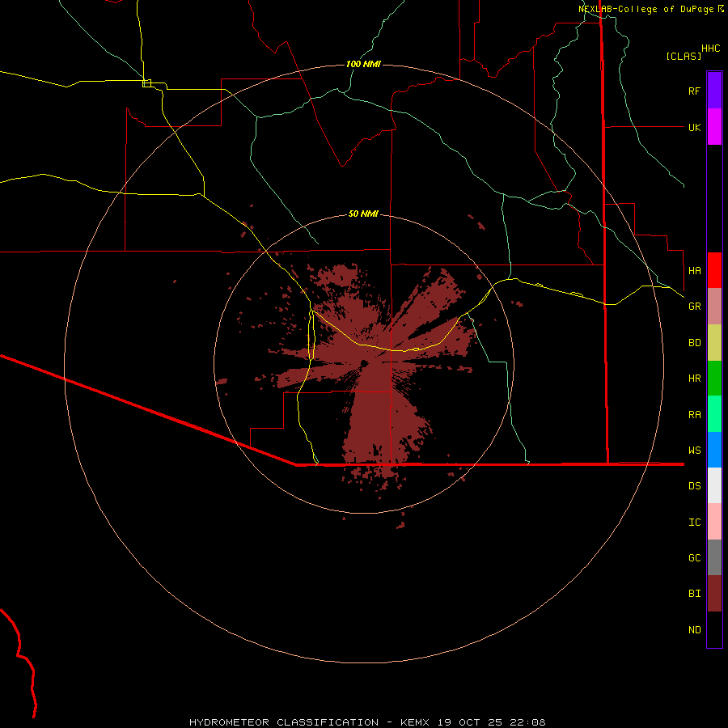The height and width of the screenshot is (728, 728).
Task: Click the HA legend label
Action: [694, 270]
